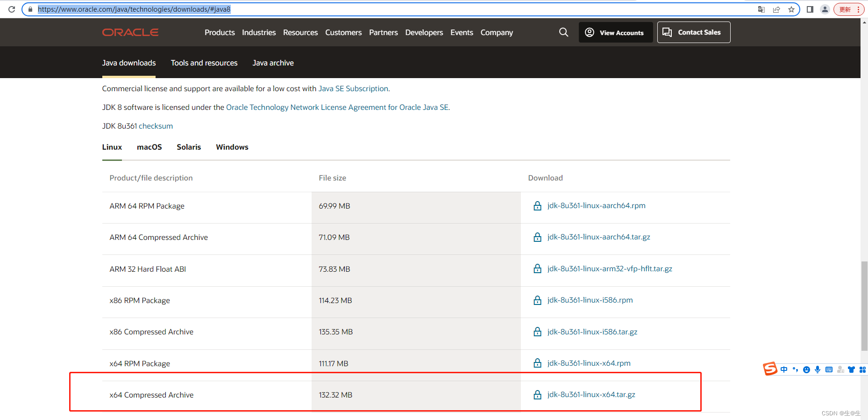The width and height of the screenshot is (868, 420).
Task: Open the site search magnifier icon
Action: point(564,32)
